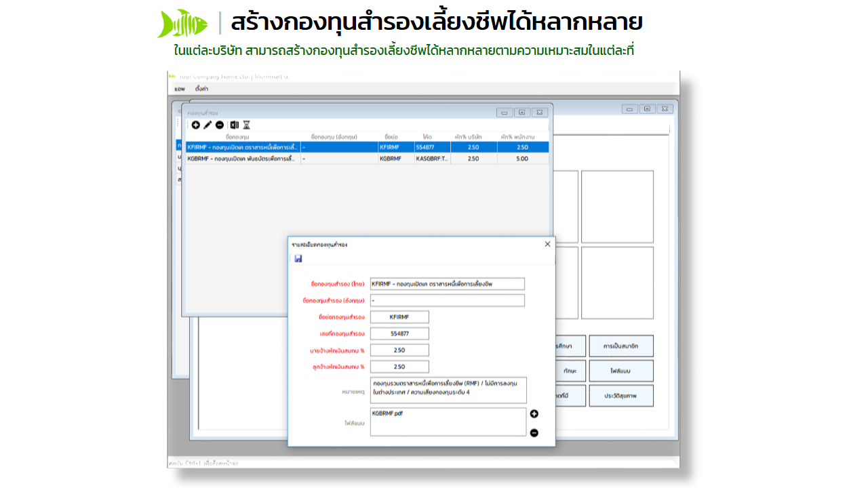This screenshot has height=488, width=868.
Task: Click the hourglass icon in fund list toolbar
Action: 247,125
